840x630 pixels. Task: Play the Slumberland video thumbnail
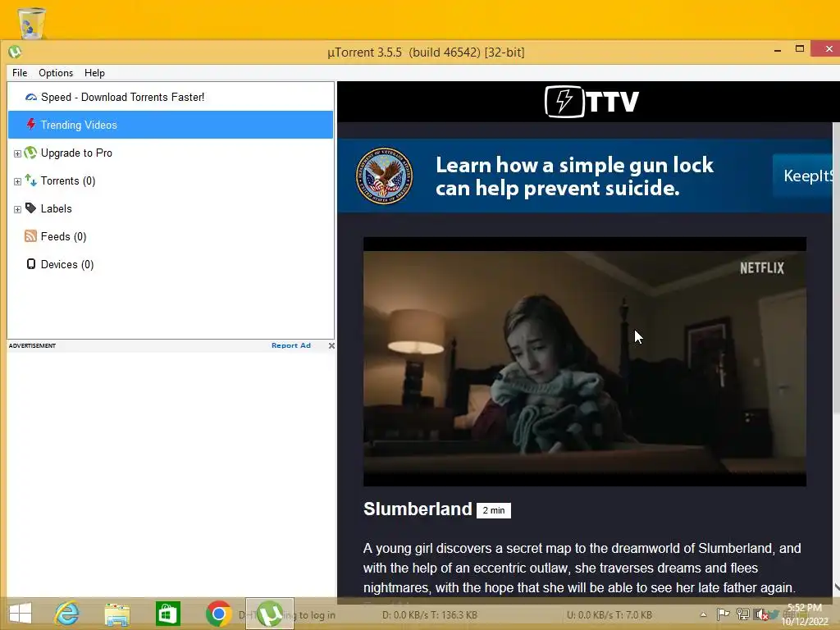(x=584, y=362)
